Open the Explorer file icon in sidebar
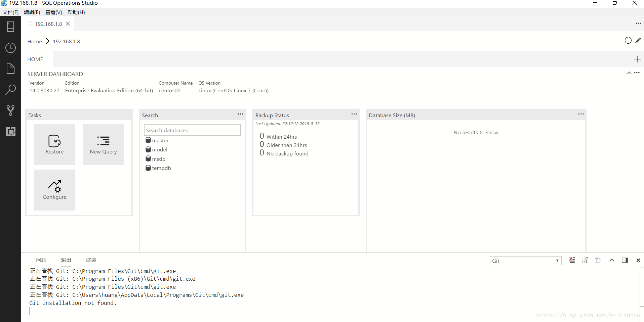Viewport: 644px width, 322px height. click(x=10, y=69)
